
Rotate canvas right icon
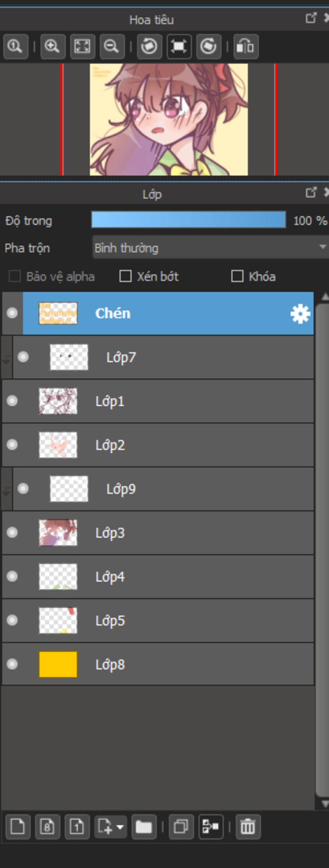pyautogui.click(x=209, y=46)
